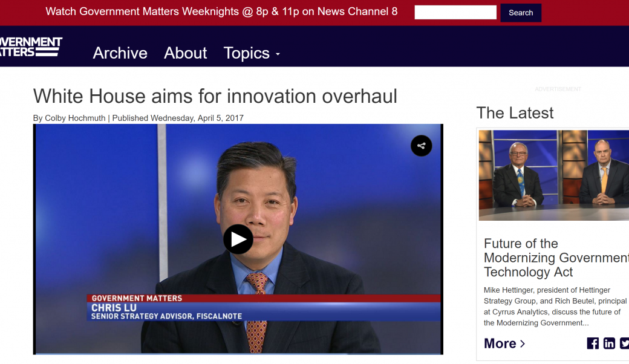This screenshot has width=629, height=364.
Task: Click The Latest section heading
Action: pos(515,113)
